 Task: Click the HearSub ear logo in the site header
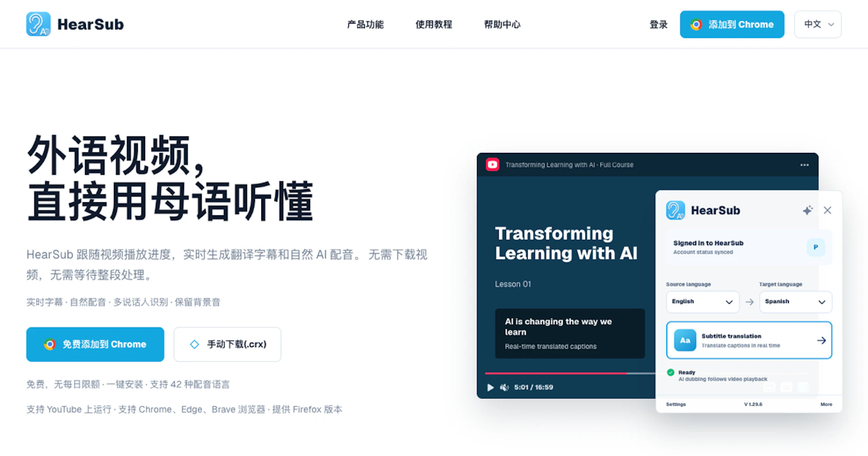tap(38, 24)
